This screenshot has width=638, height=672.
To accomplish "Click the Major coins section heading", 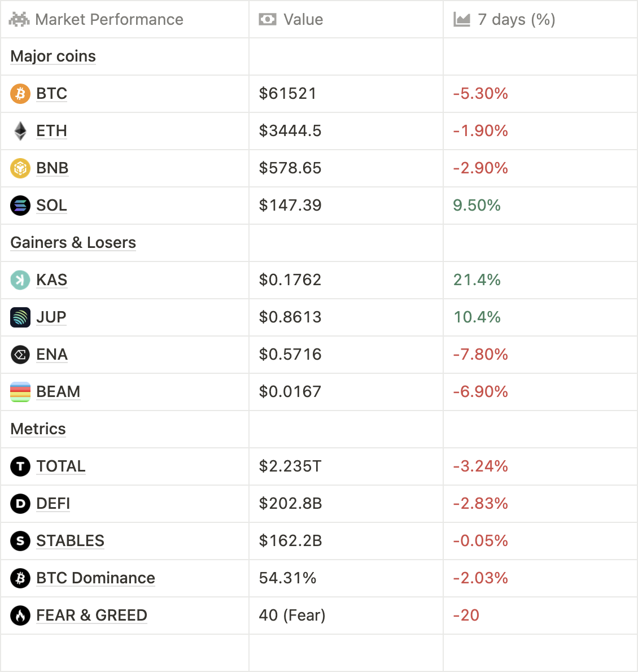I will tap(53, 56).
